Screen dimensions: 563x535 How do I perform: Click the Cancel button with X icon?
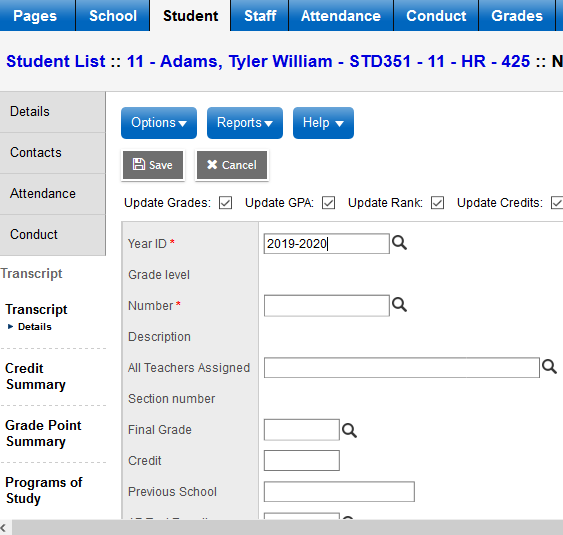232,165
